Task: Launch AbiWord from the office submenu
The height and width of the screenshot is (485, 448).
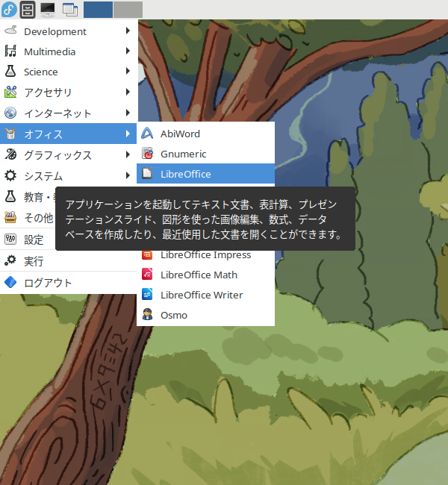Action: pyautogui.click(x=205, y=134)
